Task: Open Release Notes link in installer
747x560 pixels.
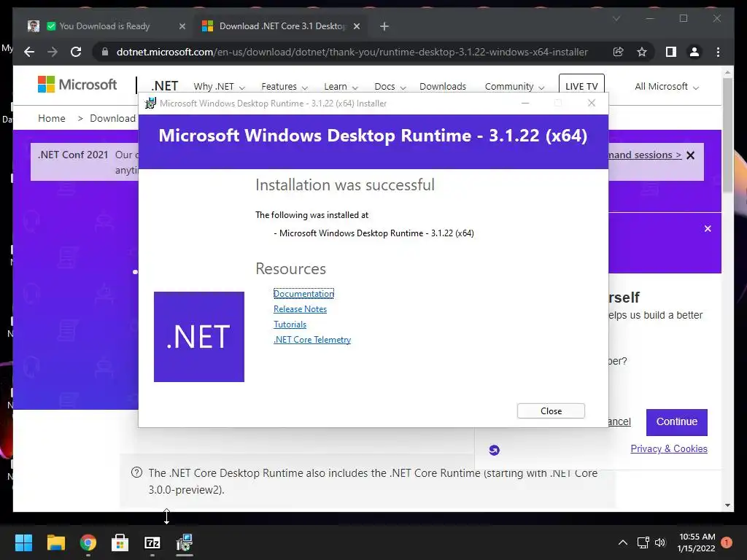Action: tap(300, 309)
